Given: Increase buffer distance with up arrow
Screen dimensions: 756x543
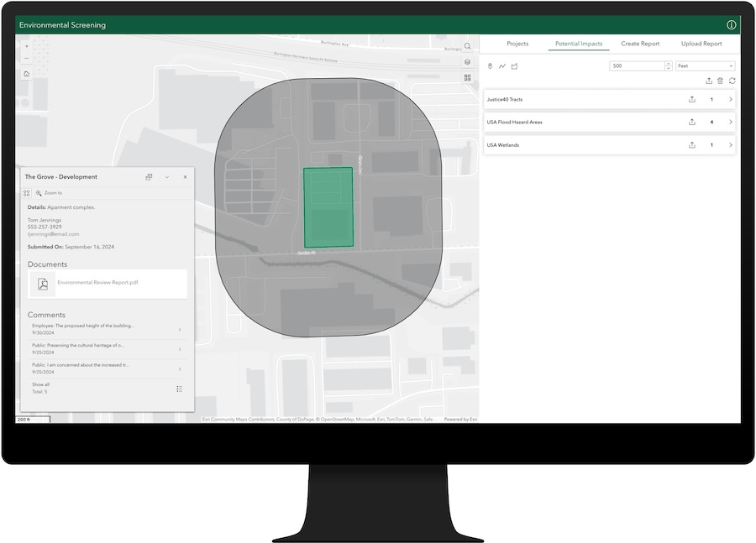Looking at the screenshot, I should coord(669,64).
